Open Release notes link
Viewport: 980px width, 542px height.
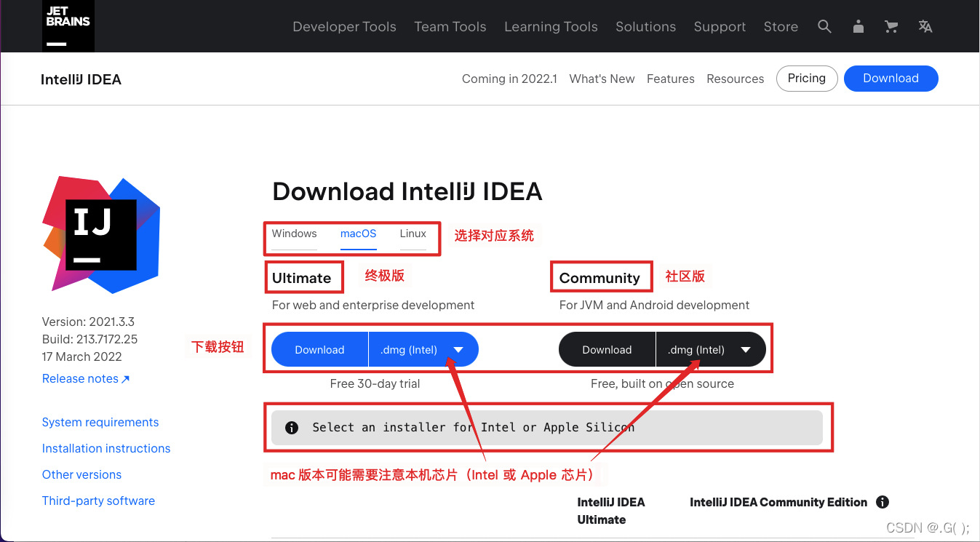point(86,379)
